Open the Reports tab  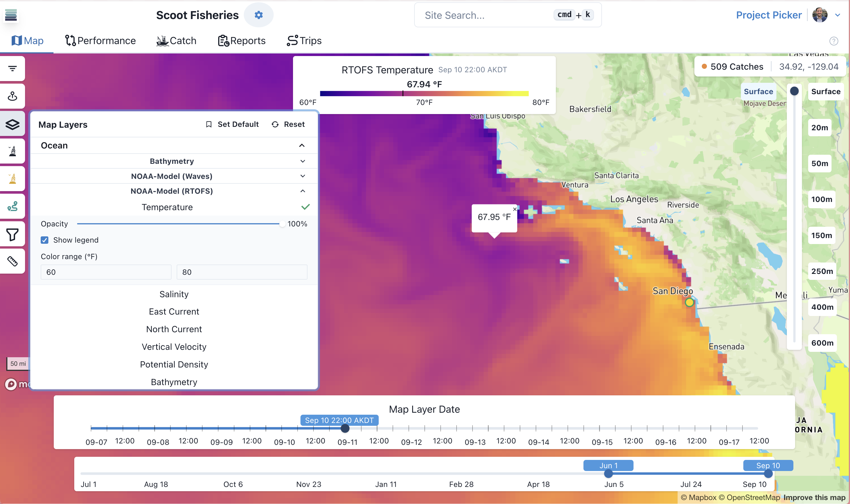[x=242, y=40]
